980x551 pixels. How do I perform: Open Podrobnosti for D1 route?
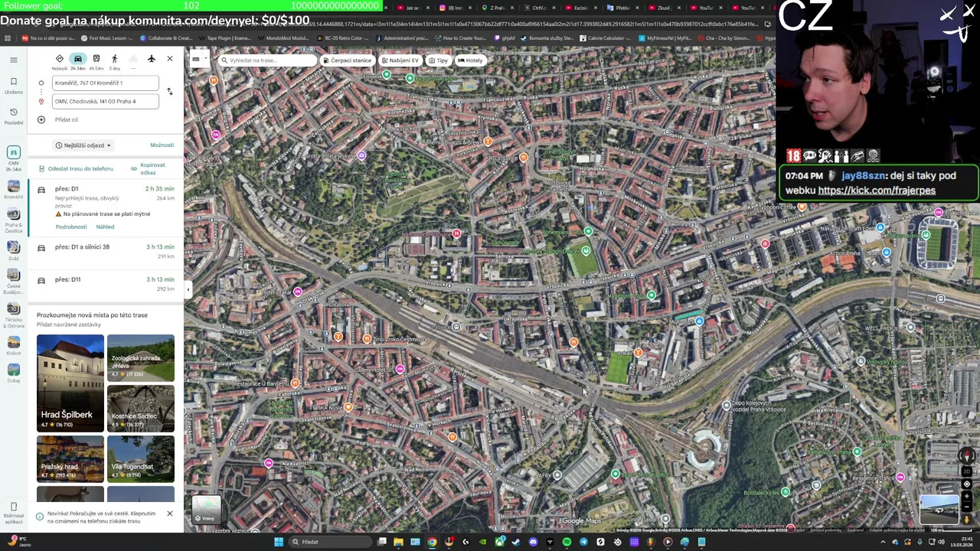tap(71, 227)
